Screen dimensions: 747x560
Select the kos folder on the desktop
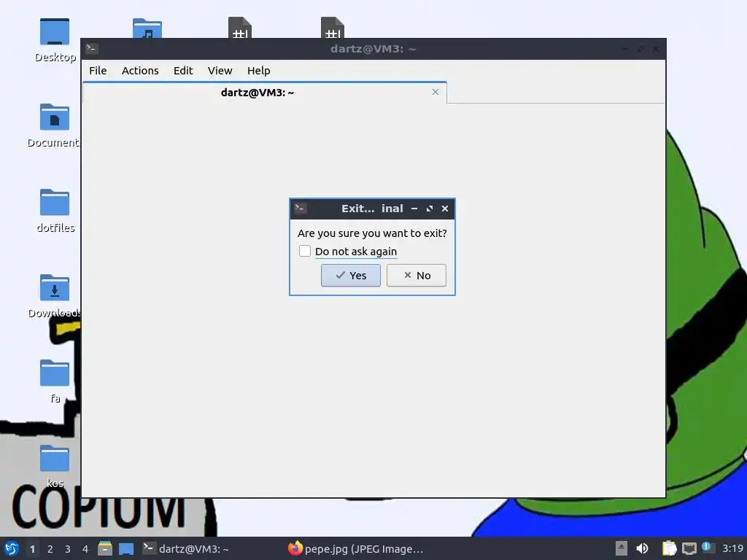point(54,458)
